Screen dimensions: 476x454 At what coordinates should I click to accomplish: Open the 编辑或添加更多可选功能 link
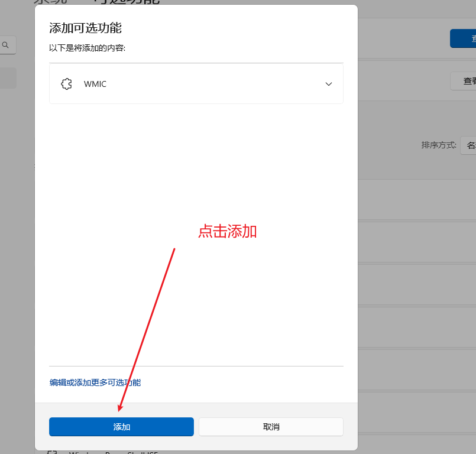pyautogui.click(x=95, y=382)
